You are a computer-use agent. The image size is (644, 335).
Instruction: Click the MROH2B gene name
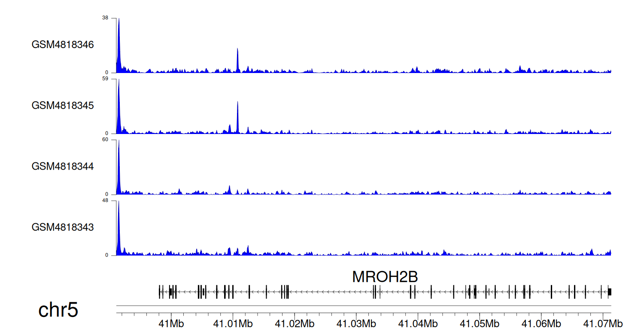point(385,277)
